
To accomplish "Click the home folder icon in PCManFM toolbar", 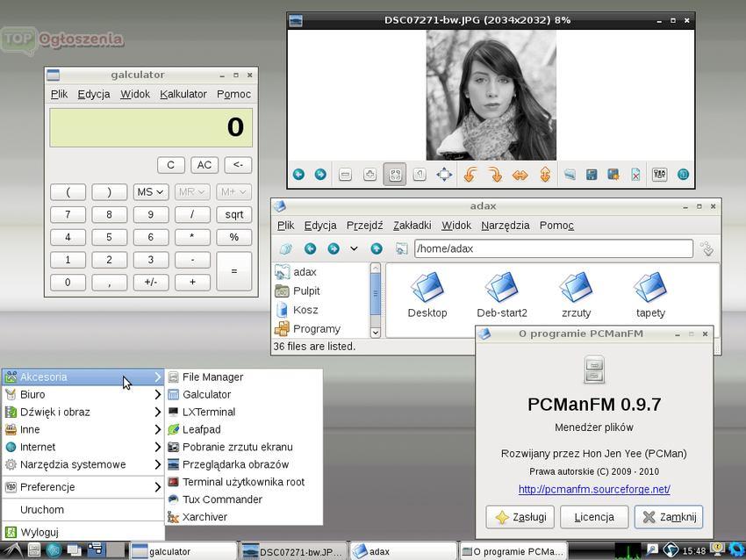I will pos(401,249).
